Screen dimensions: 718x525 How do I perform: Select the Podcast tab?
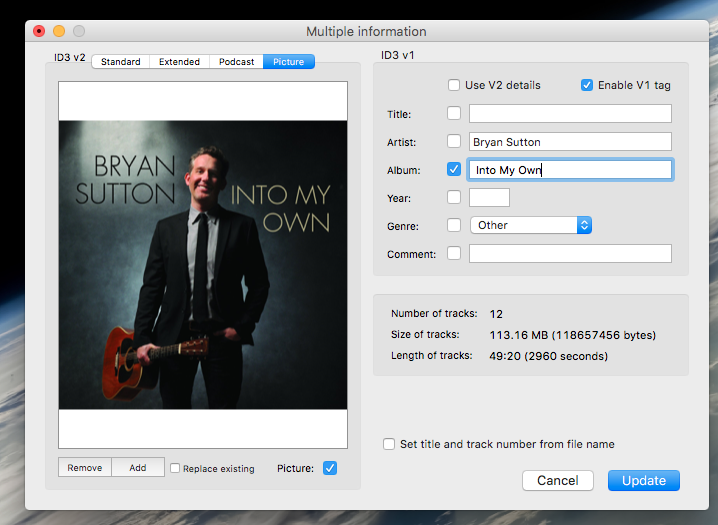pyautogui.click(x=236, y=62)
